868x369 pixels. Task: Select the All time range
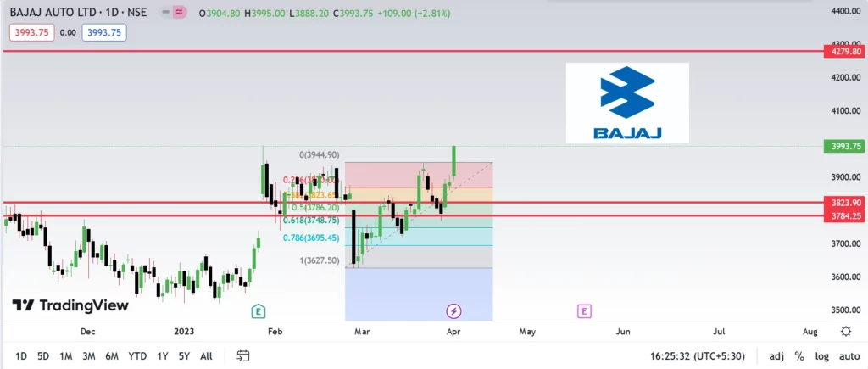tap(206, 356)
